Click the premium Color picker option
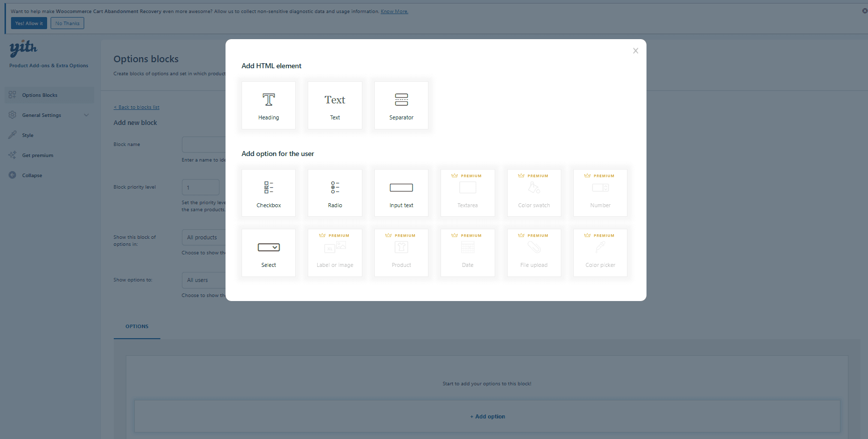Image resolution: width=868 pixels, height=439 pixels. tap(600, 253)
